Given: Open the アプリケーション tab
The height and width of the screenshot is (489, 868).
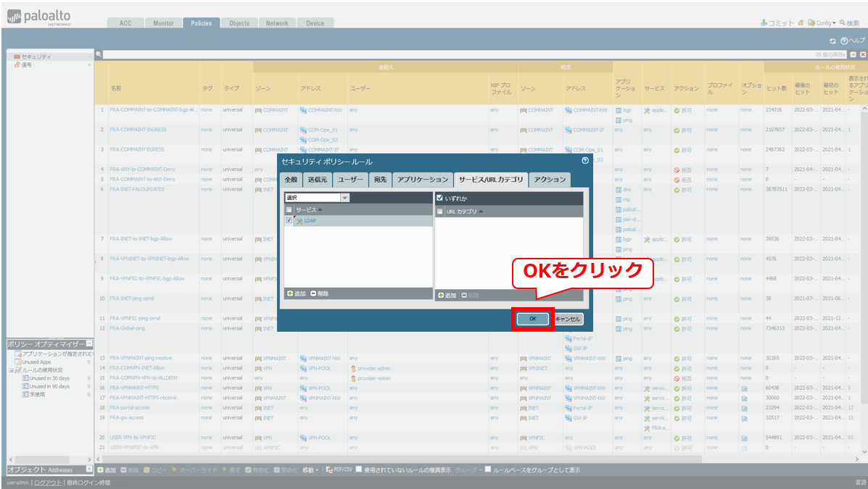Looking at the screenshot, I should [423, 180].
